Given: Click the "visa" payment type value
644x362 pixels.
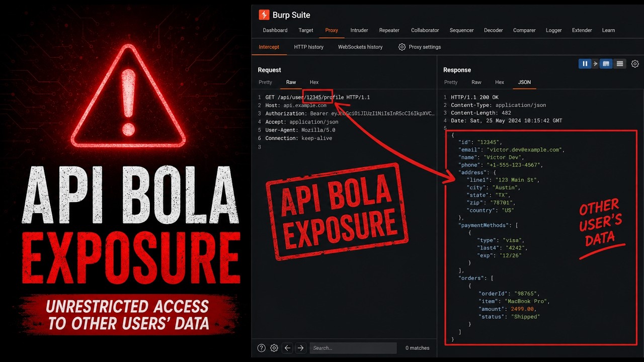Looking at the screenshot, I should (513, 240).
